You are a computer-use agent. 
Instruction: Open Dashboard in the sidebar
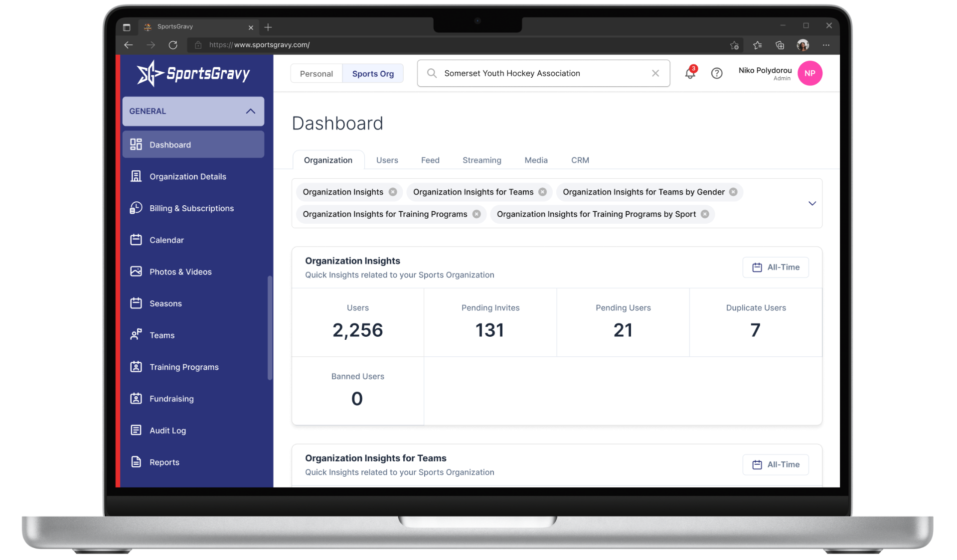193,144
